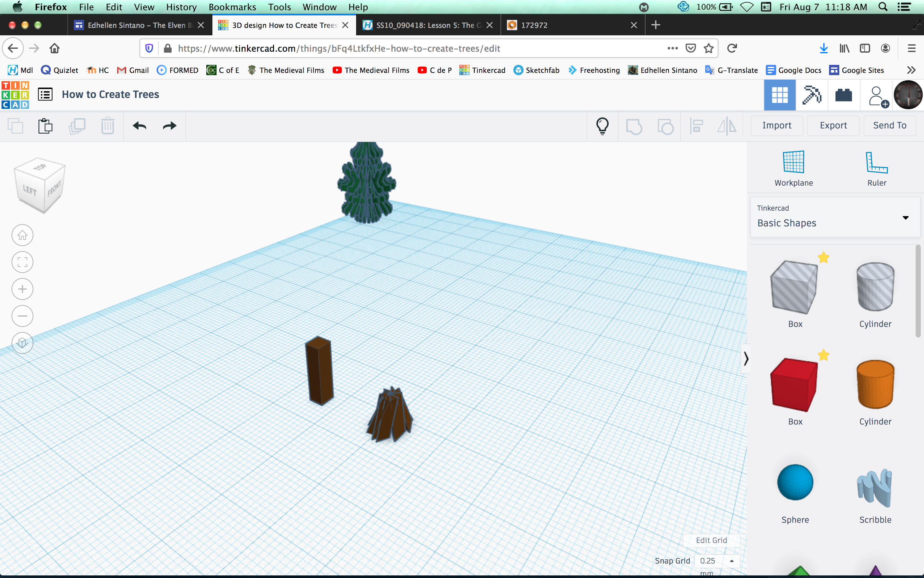Select the Ruler tool
924x578 pixels.
[877, 169]
